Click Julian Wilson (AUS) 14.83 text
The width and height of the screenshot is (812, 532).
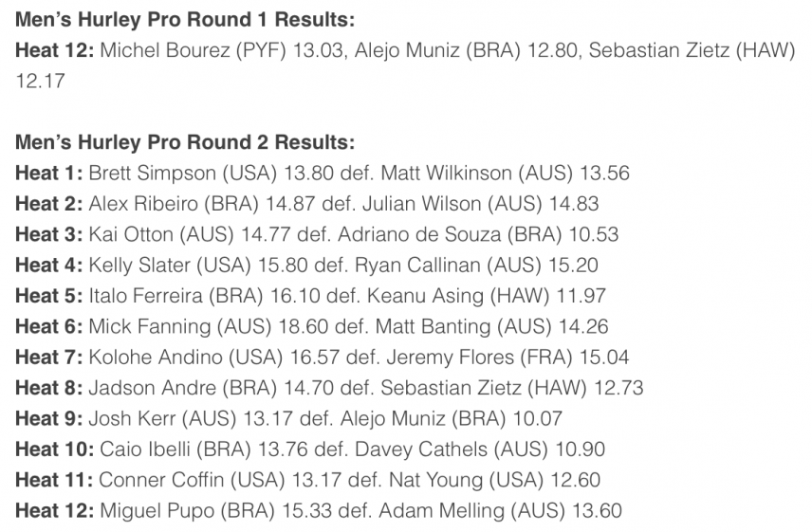coord(480,203)
